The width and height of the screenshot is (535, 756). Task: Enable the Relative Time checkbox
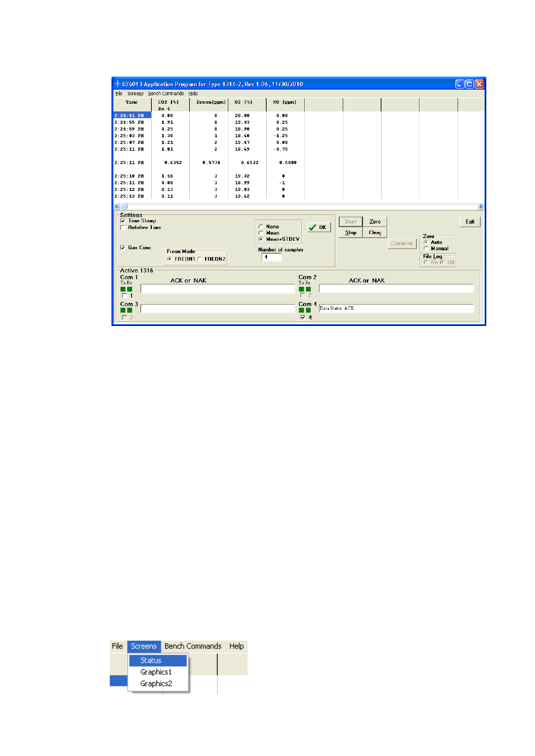point(123,228)
